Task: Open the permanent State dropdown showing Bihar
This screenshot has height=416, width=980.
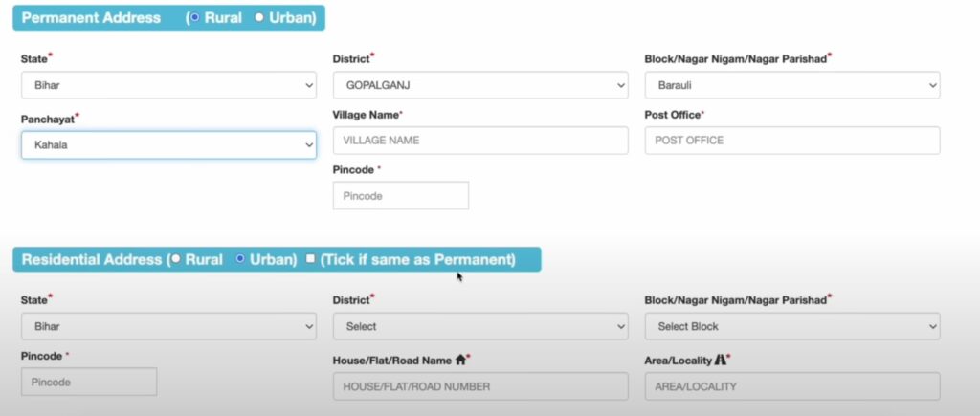Action: pos(168,85)
